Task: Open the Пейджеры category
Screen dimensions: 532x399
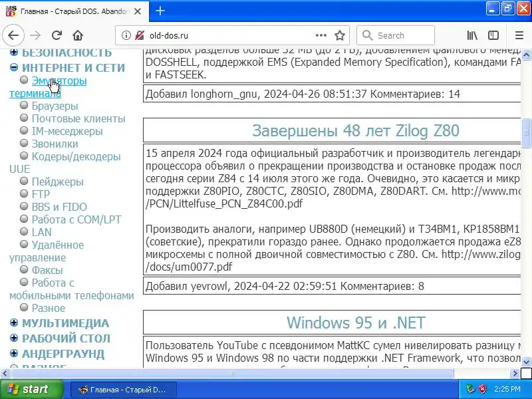Action: [x=57, y=182]
